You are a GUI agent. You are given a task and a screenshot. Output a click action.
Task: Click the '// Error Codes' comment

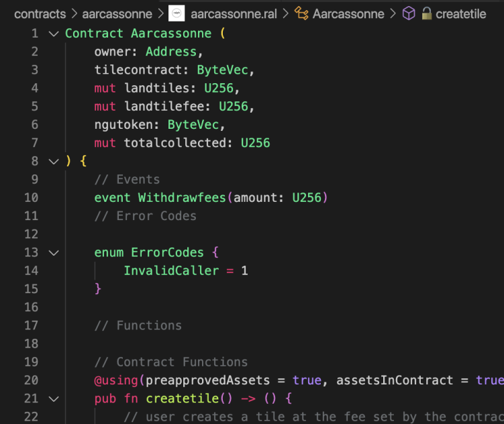pos(145,216)
